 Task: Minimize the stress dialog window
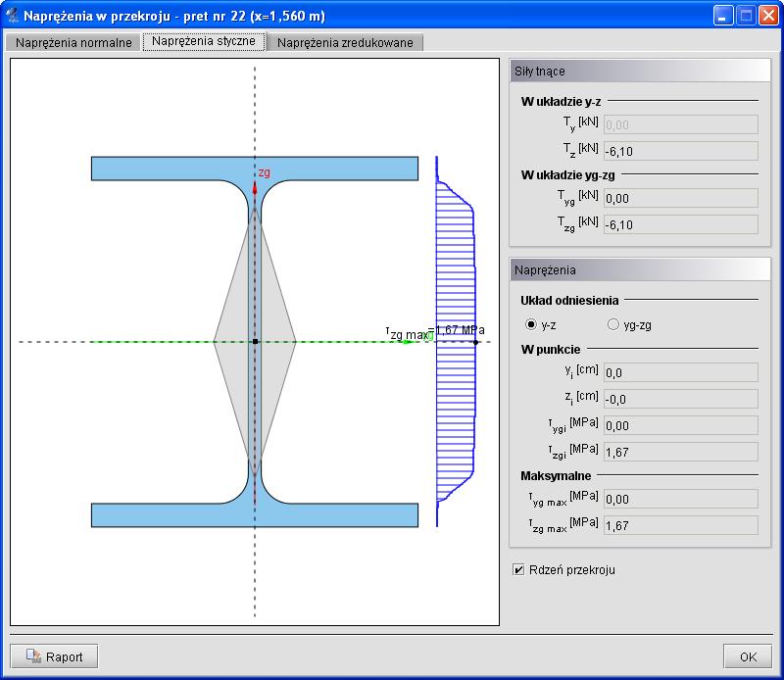tap(723, 16)
